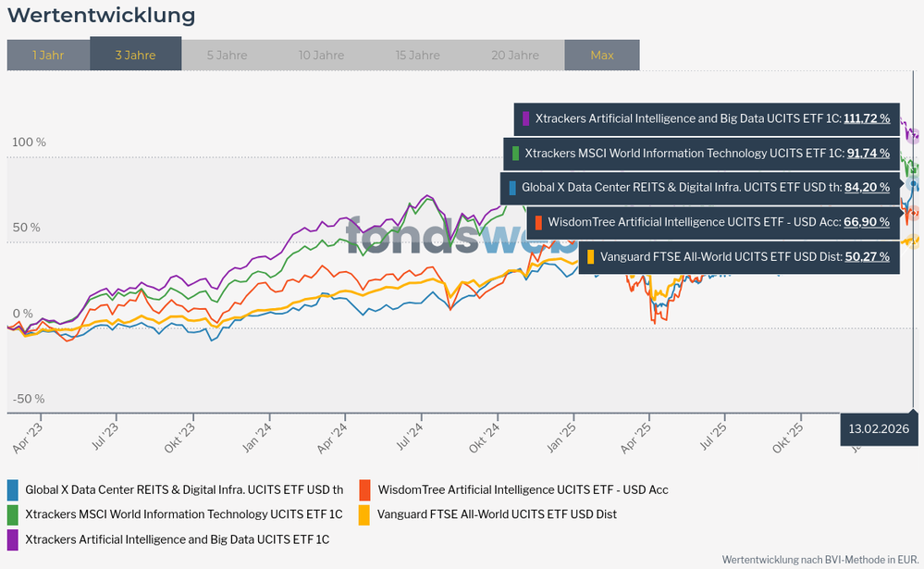
Task: Click the Jul '25 x-axis label
Action: coord(714,437)
